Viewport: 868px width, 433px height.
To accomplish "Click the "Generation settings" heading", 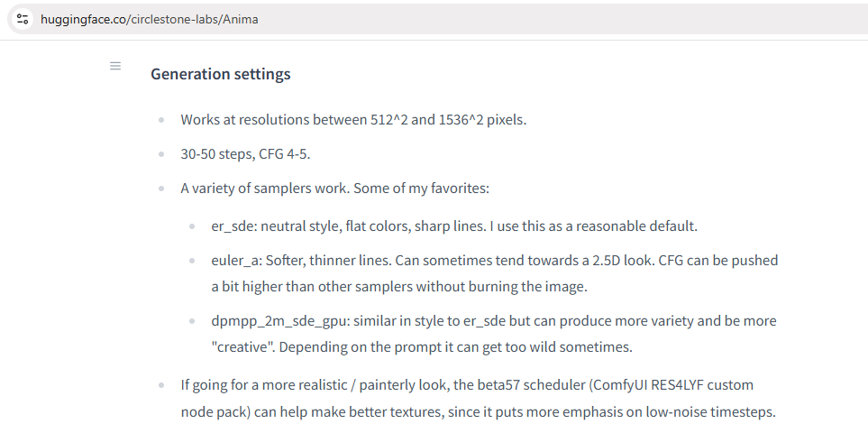I will coord(220,74).
